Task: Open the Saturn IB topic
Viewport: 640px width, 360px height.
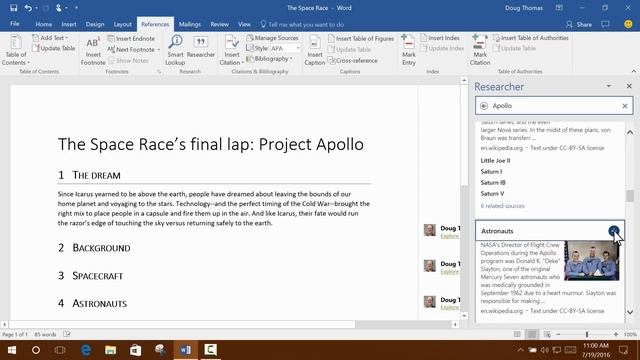Action: coord(493,182)
